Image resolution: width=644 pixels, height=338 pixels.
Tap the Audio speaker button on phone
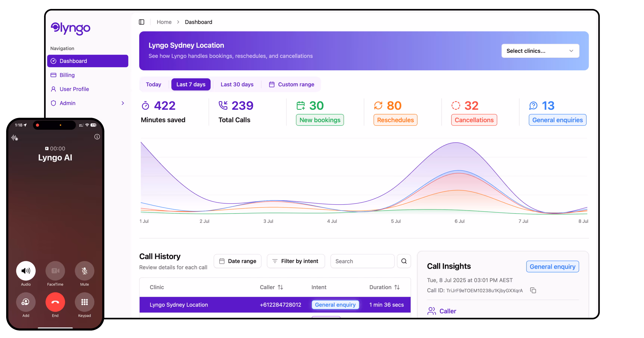26,271
